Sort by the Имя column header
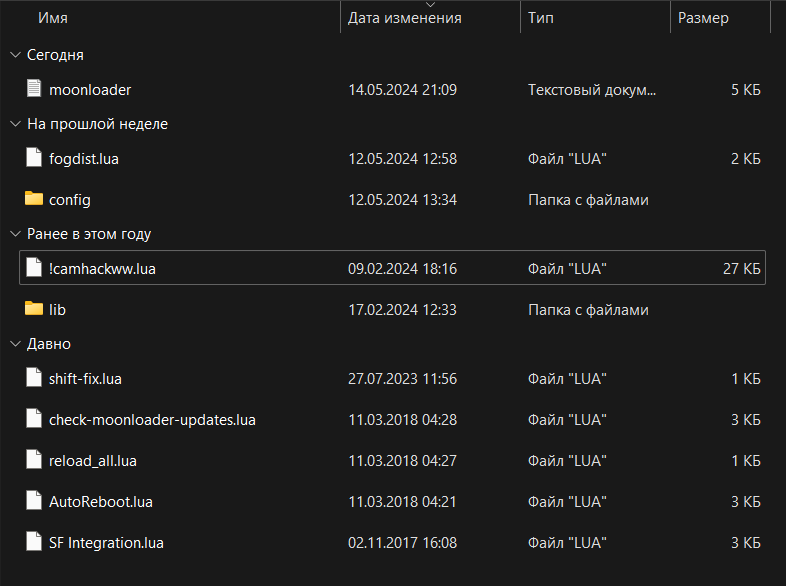This screenshot has width=786, height=586. pyautogui.click(x=52, y=18)
